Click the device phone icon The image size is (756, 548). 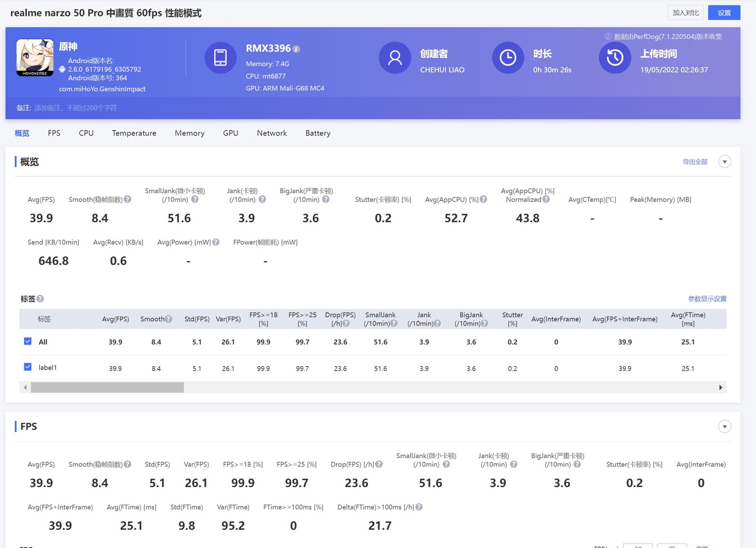(220, 58)
